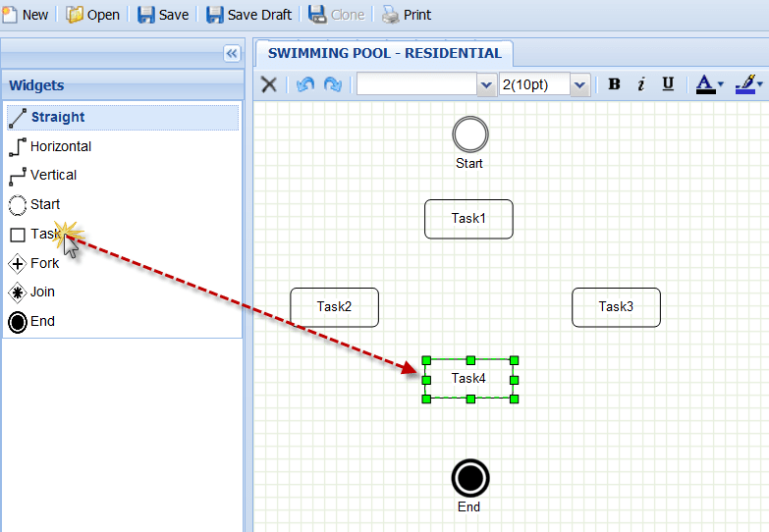The height and width of the screenshot is (532, 769).
Task: Click the Print button
Action: pyautogui.click(x=407, y=15)
